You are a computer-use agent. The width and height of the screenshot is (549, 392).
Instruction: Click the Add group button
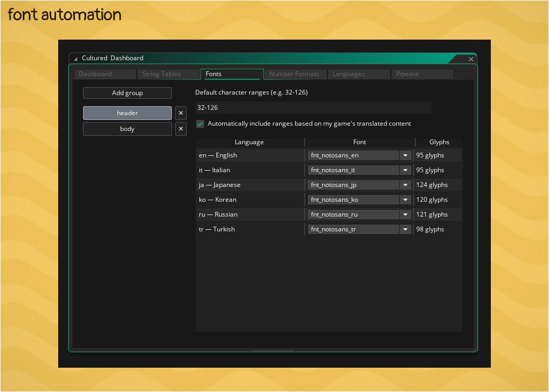pos(127,93)
